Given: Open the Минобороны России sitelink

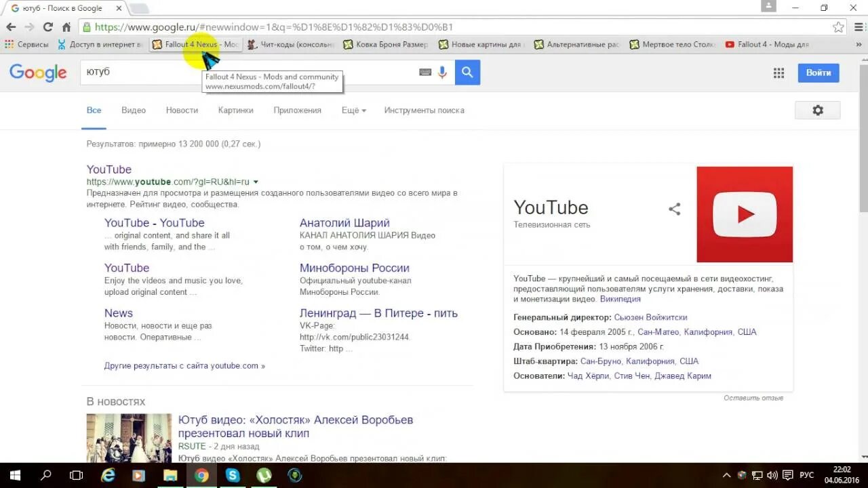Looking at the screenshot, I should (x=355, y=268).
